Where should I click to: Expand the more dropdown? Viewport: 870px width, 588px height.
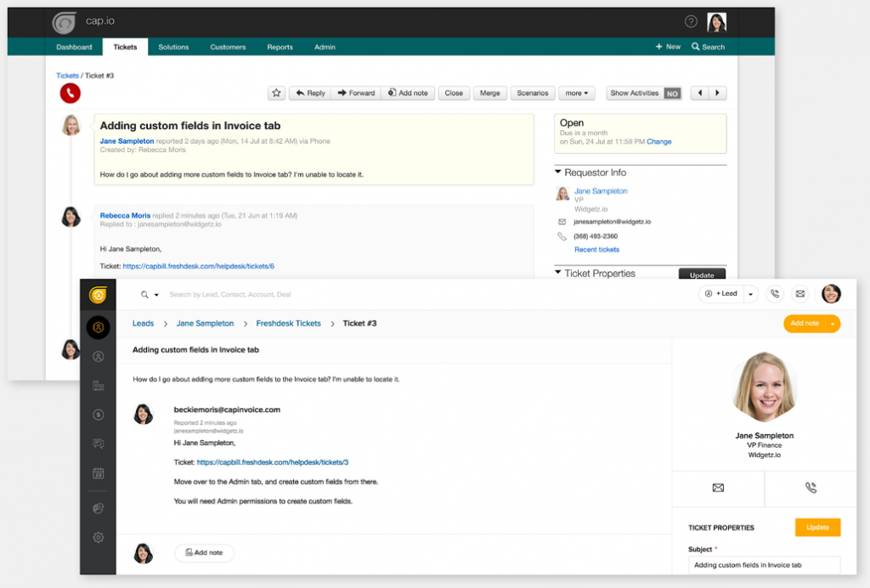[577, 93]
